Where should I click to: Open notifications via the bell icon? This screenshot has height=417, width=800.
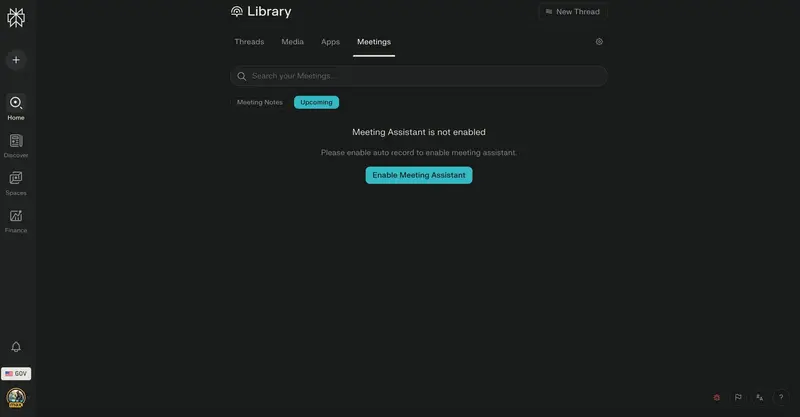(x=16, y=347)
